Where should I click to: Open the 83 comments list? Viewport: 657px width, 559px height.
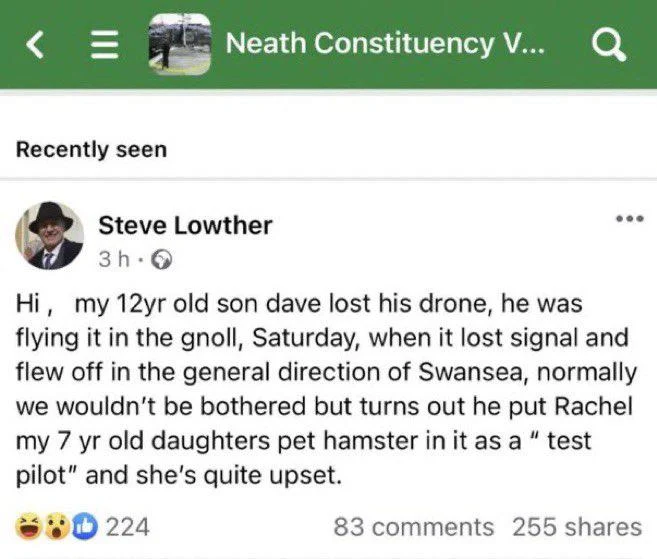click(413, 527)
